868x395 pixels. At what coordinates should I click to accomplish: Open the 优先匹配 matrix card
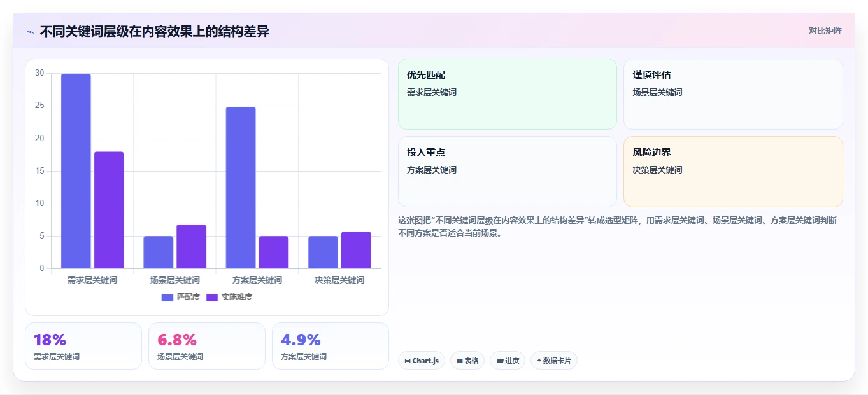tap(508, 94)
